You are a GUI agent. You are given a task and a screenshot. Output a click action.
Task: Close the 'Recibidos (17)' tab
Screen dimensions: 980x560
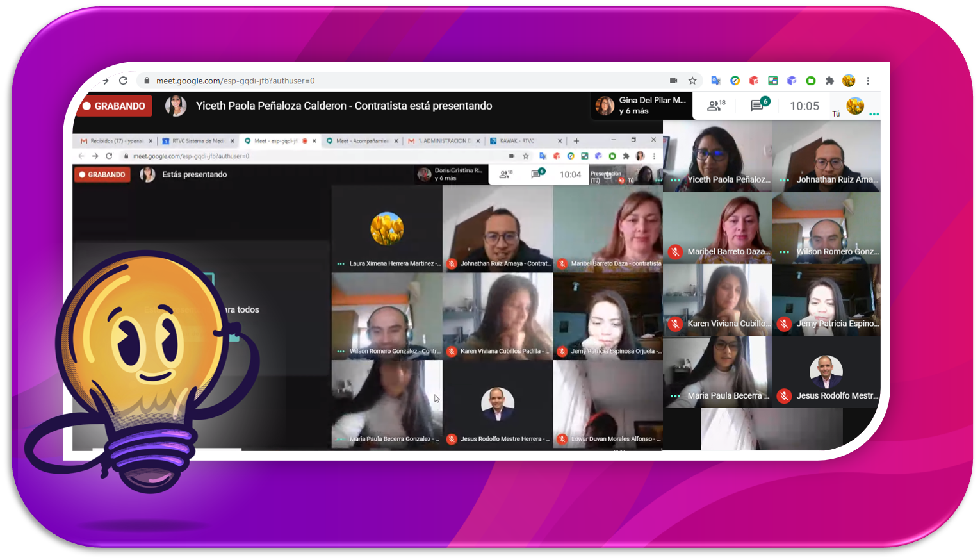coord(151,141)
